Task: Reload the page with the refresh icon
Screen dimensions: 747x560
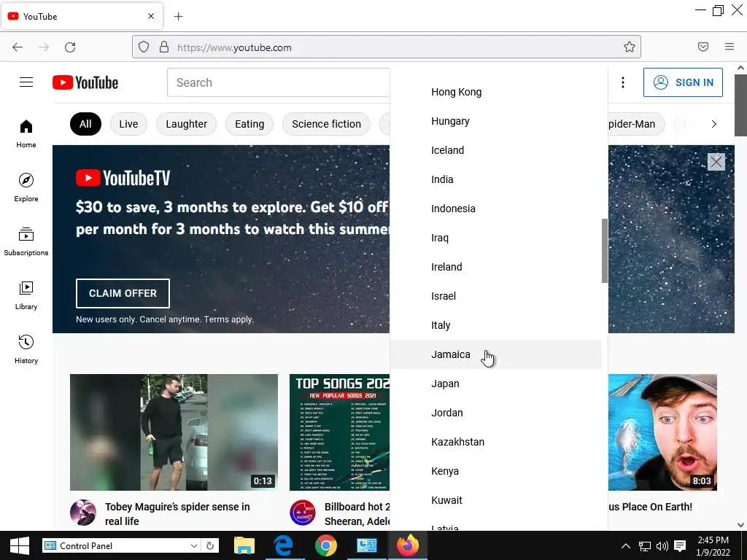Action: [x=70, y=47]
